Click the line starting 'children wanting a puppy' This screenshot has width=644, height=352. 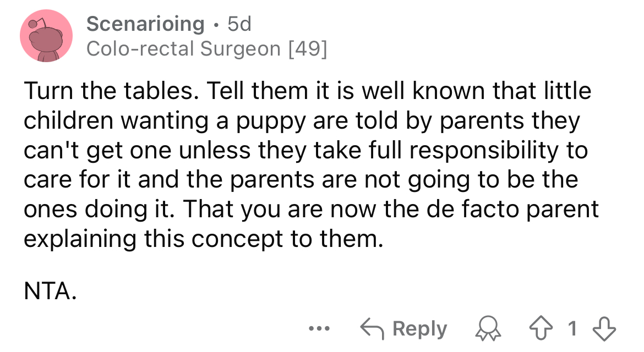(302, 121)
